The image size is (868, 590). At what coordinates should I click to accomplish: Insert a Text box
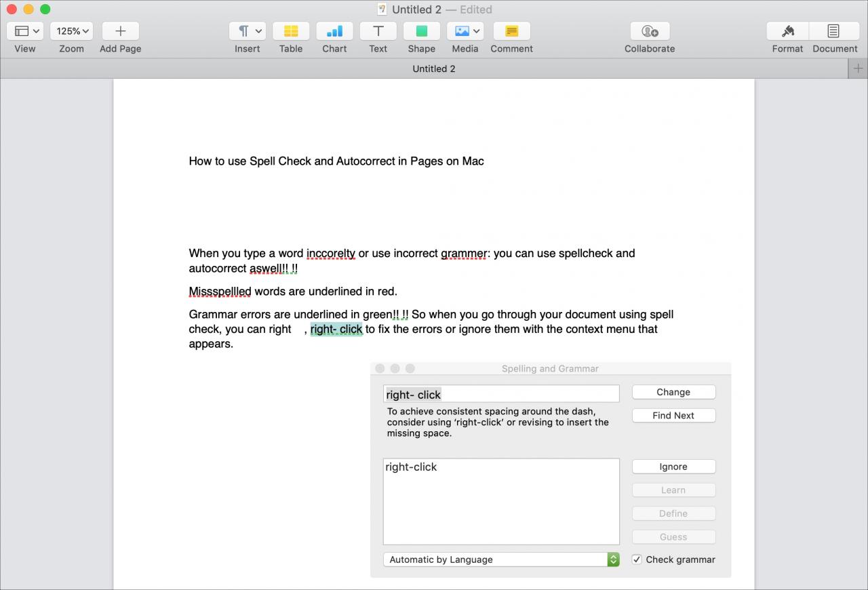pos(378,31)
